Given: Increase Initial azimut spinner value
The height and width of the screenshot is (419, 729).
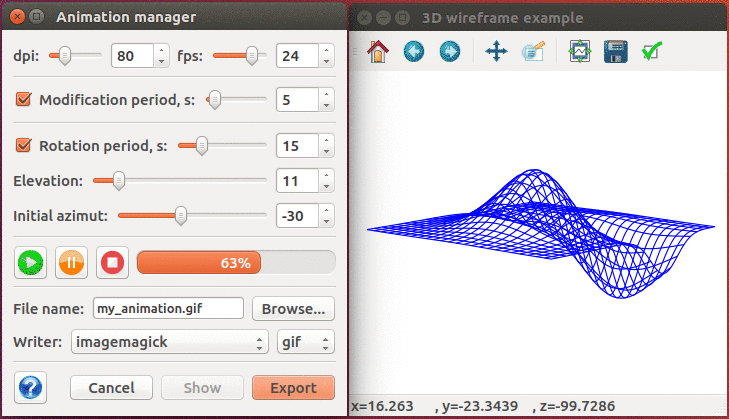Looking at the screenshot, I should click(326, 210).
